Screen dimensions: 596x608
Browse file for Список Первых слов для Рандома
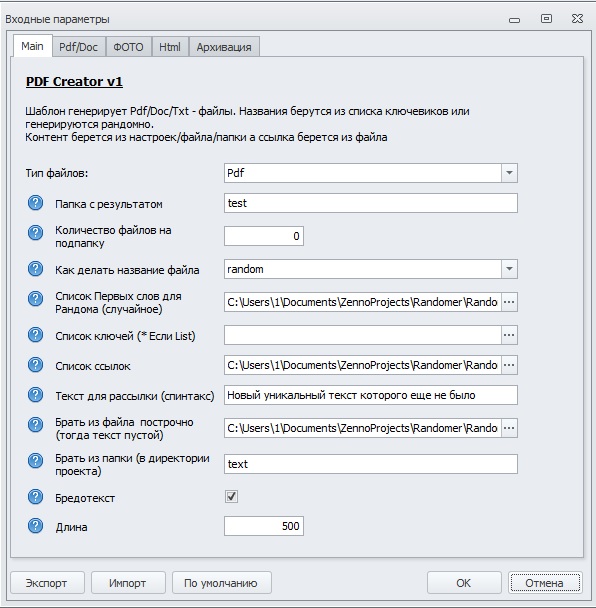[x=509, y=302]
